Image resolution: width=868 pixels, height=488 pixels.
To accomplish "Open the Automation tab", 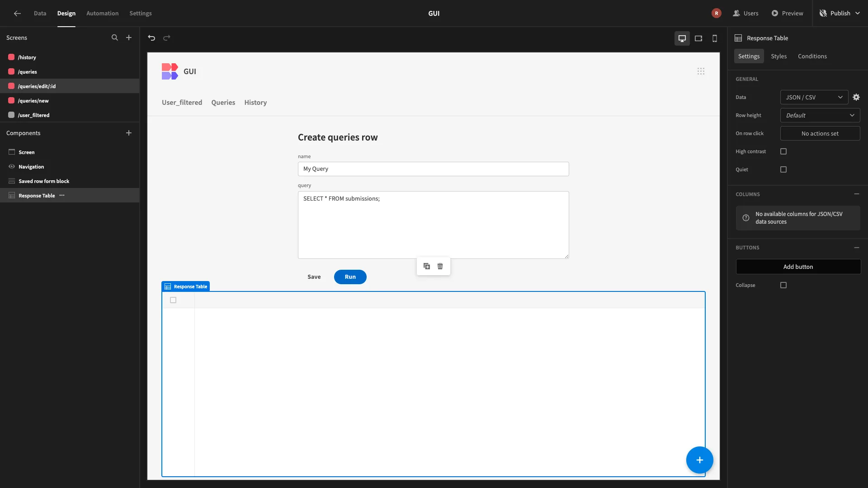I will point(102,13).
